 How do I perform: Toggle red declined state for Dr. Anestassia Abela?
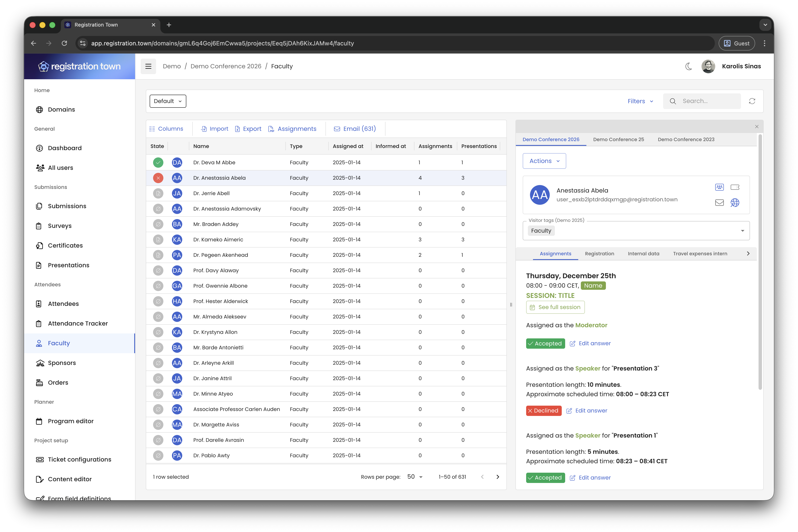click(x=158, y=178)
